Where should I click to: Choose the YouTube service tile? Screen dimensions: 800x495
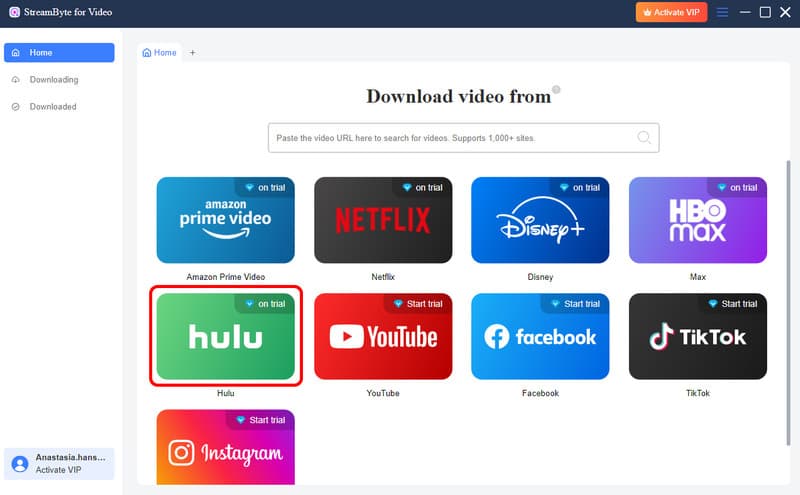pyautogui.click(x=383, y=336)
